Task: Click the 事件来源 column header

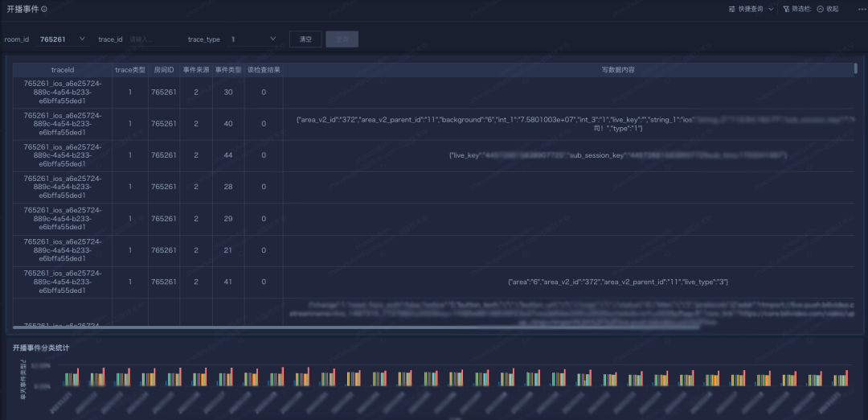Action: pos(196,70)
